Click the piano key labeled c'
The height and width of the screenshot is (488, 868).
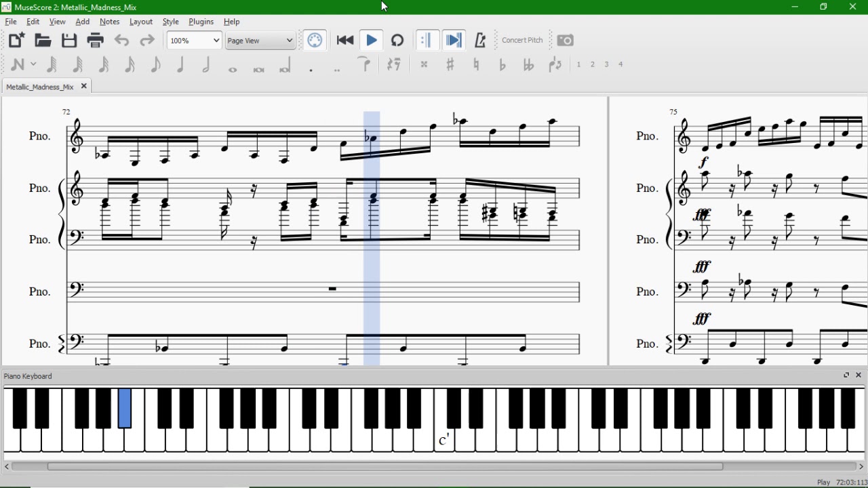point(444,441)
